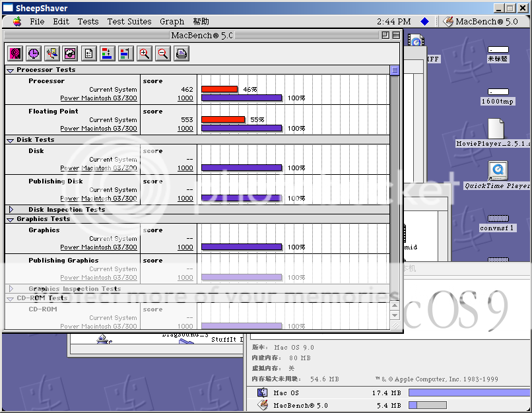Collapse the Graphics Tests section
This screenshot has width=532, height=413.
[x=11, y=219]
